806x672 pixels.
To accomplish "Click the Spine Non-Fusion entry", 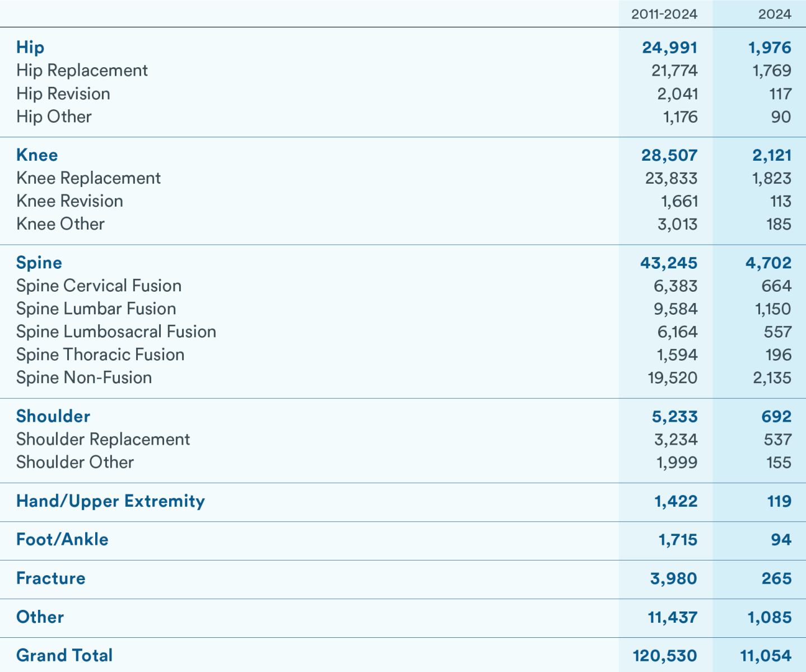I will (83, 377).
